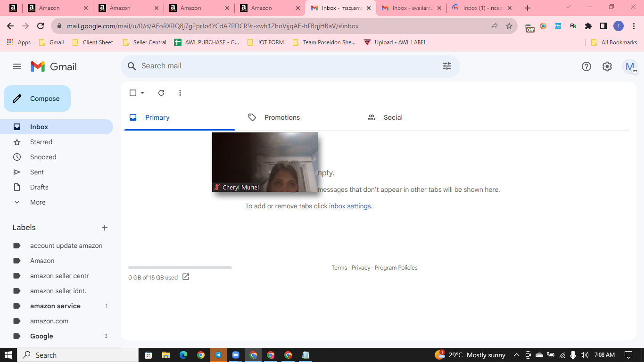This screenshot has height=362, width=644.
Task: Open the Sent folder
Action: (x=57, y=172)
